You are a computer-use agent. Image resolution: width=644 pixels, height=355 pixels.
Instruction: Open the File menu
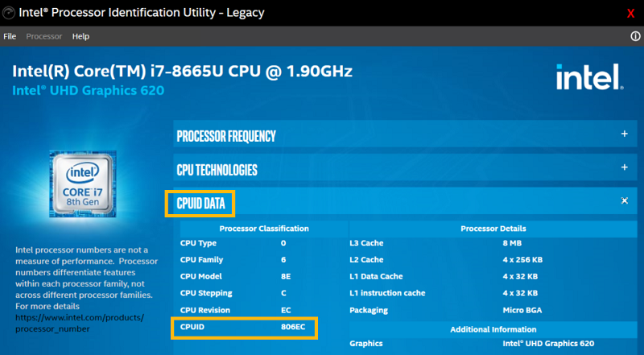(x=10, y=36)
